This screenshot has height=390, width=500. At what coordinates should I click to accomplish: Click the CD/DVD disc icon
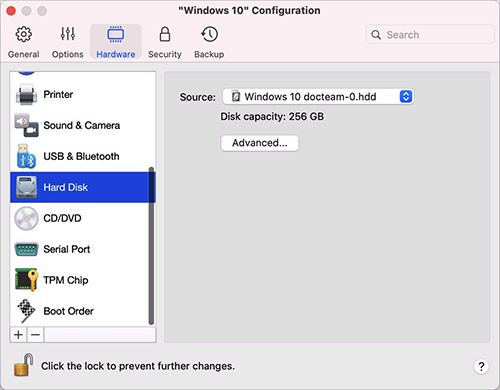(26, 218)
